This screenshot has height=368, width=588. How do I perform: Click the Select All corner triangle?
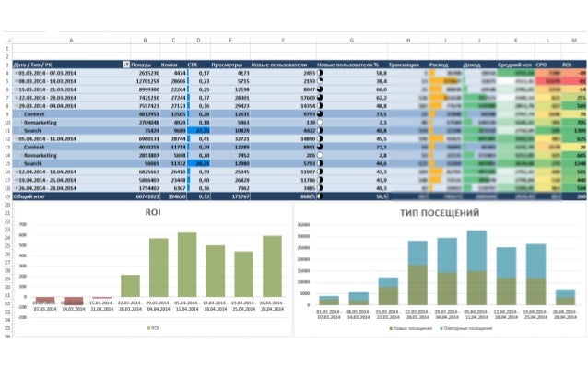coord(8,41)
